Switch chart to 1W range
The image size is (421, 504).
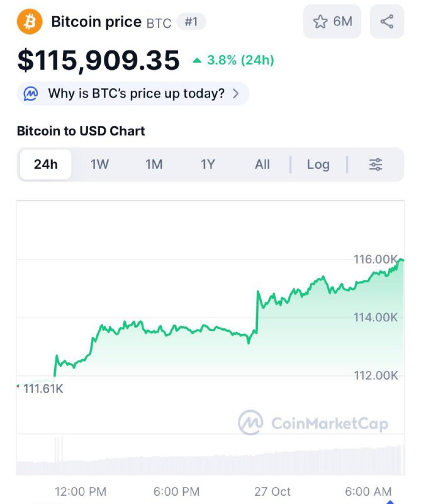pos(99,164)
